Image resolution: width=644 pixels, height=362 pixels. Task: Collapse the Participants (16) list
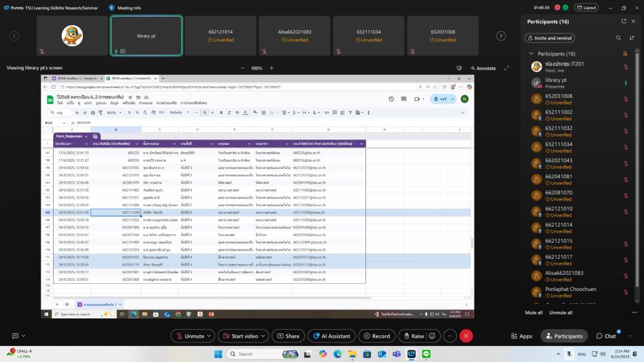coord(531,54)
